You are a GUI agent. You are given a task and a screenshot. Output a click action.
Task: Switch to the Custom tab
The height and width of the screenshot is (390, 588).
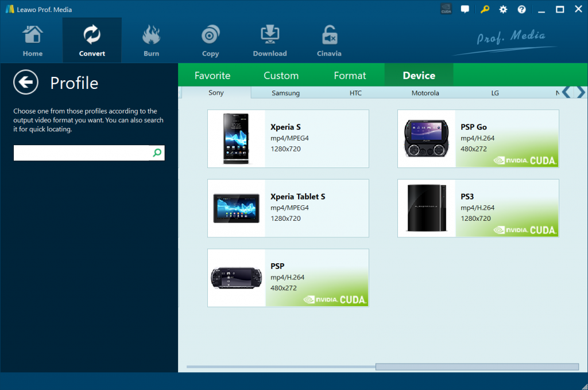click(281, 75)
